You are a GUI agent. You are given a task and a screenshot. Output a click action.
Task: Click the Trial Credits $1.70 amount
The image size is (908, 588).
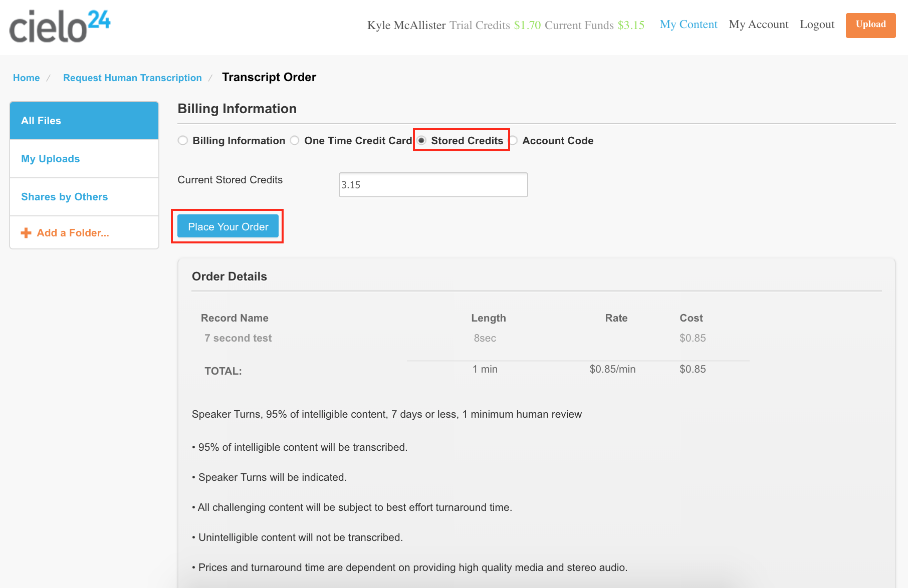527,25
